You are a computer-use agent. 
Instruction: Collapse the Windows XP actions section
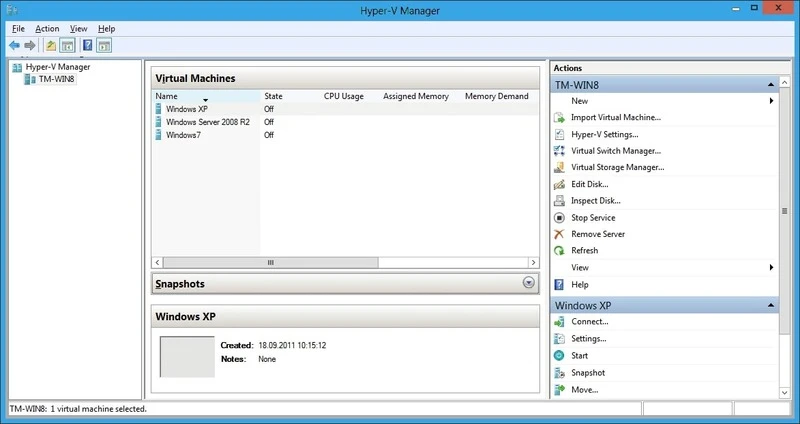coord(771,305)
